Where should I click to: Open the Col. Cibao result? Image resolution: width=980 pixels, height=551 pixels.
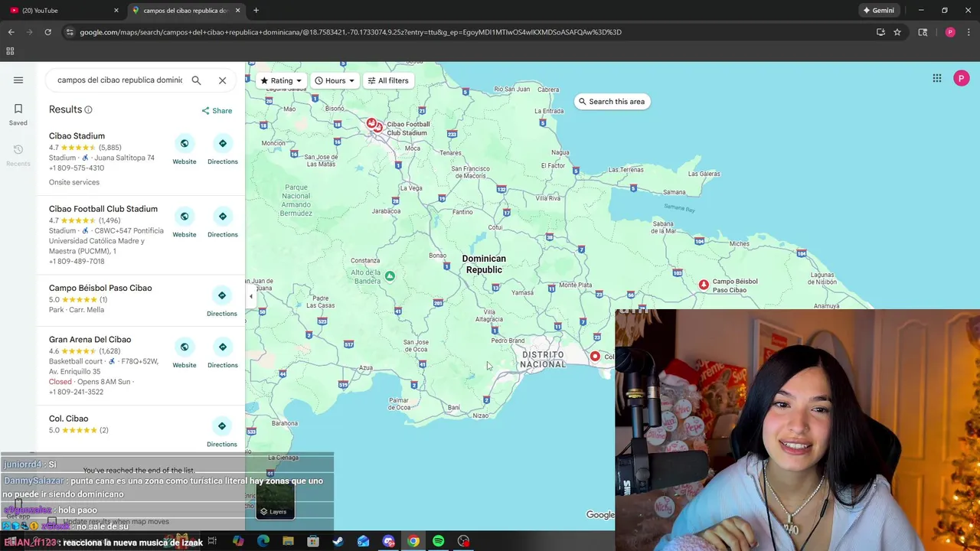click(x=68, y=419)
